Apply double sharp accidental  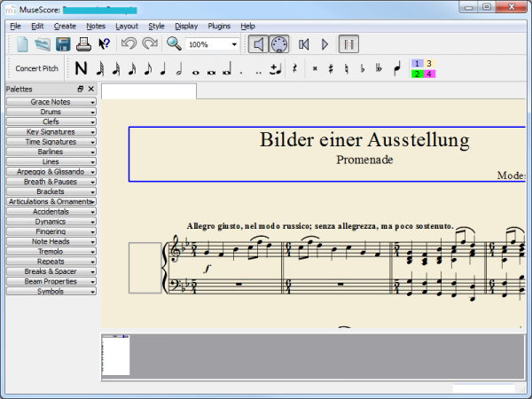315,68
